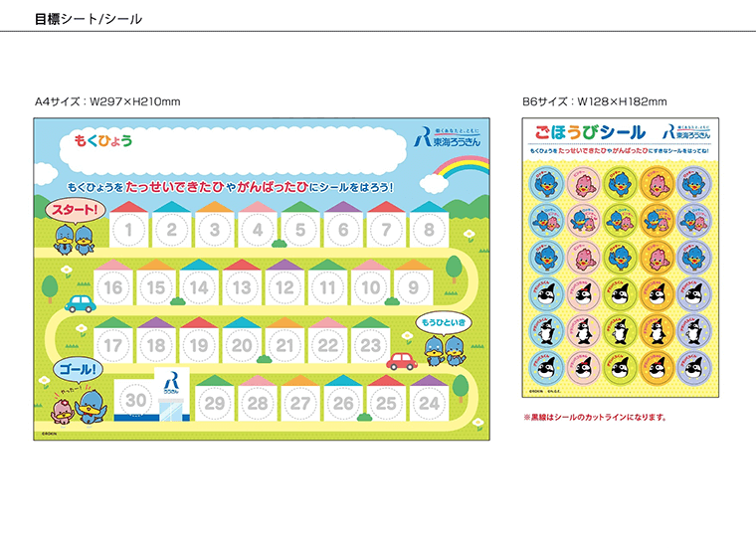Click the two-bird sticker with purple background
Screen dimensions: 756x548
click(694, 220)
